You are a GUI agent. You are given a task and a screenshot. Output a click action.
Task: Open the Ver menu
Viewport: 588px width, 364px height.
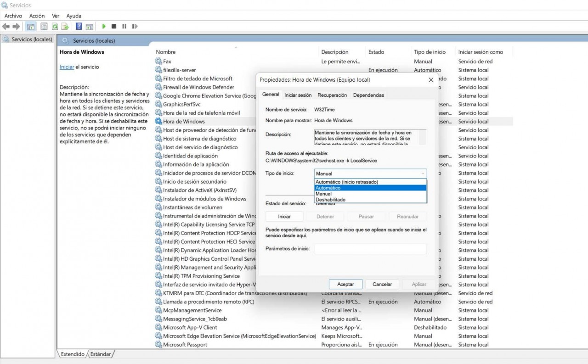56,16
